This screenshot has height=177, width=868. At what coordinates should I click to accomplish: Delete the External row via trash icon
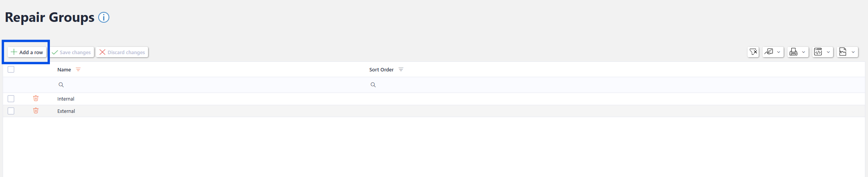pyautogui.click(x=36, y=111)
